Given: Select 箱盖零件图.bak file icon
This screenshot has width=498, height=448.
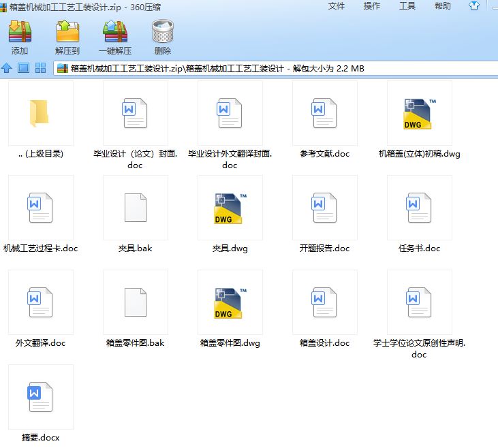Looking at the screenshot, I should coord(136,302).
